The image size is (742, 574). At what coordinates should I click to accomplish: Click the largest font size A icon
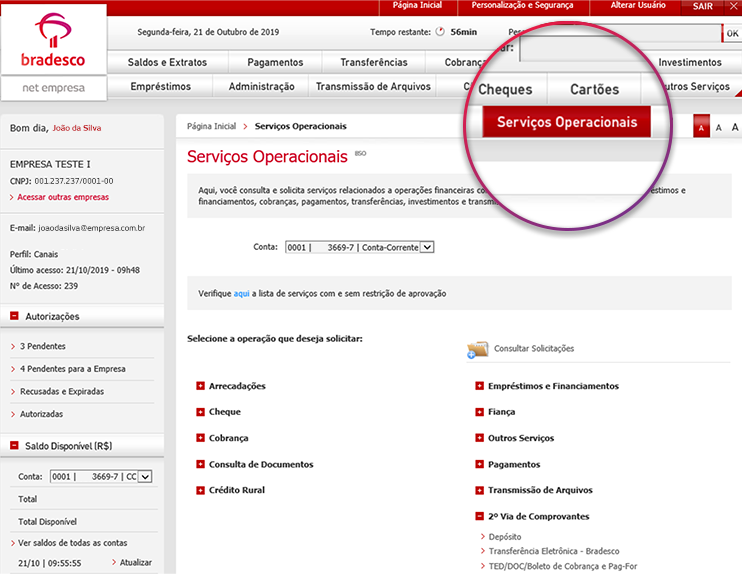(735, 128)
